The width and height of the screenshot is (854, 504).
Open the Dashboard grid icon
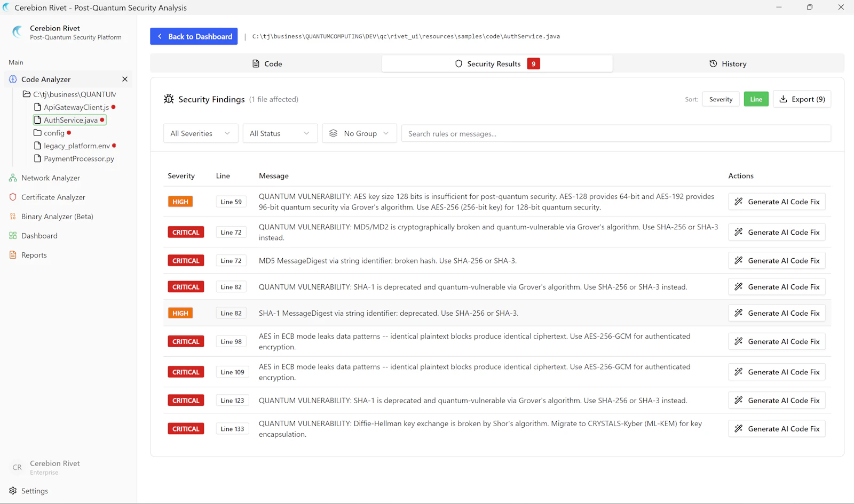pyautogui.click(x=13, y=235)
